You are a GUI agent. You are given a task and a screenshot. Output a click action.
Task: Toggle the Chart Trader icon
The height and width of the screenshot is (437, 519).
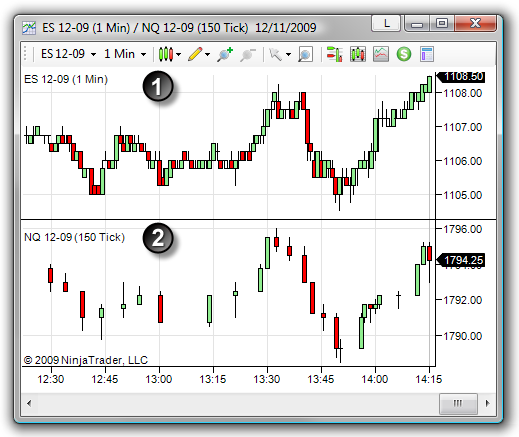334,54
